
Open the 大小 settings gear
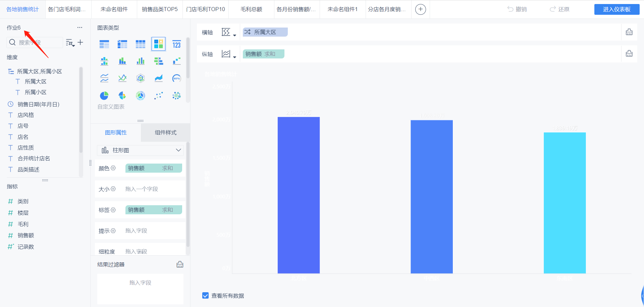[113, 189]
